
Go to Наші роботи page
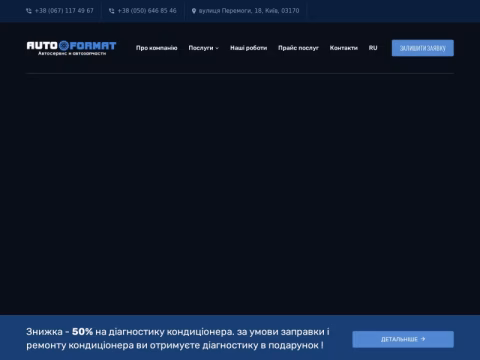tap(249, 48)
